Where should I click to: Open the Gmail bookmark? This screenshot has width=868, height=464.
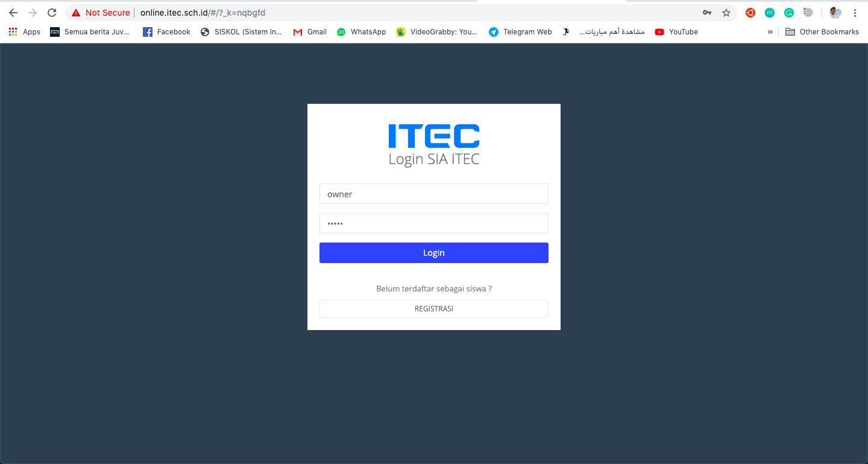point(310,32)
